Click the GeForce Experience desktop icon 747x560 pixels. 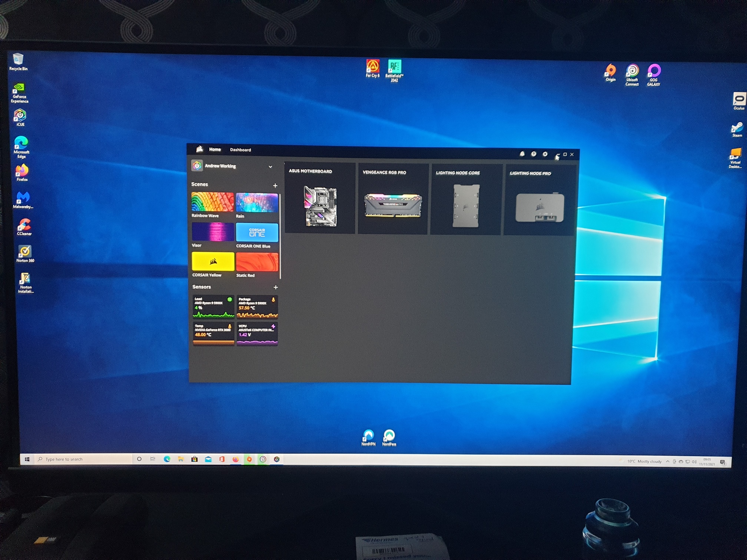pyautogui.click(x=19, y=93)
